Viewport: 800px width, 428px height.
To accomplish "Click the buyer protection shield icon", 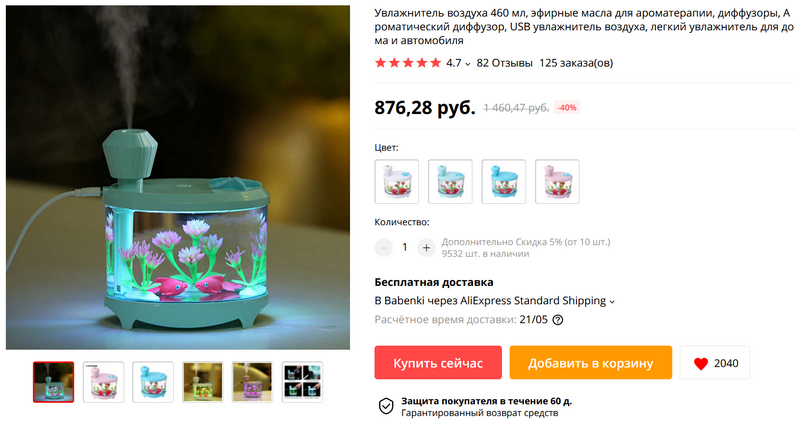I will coord(386,406).
